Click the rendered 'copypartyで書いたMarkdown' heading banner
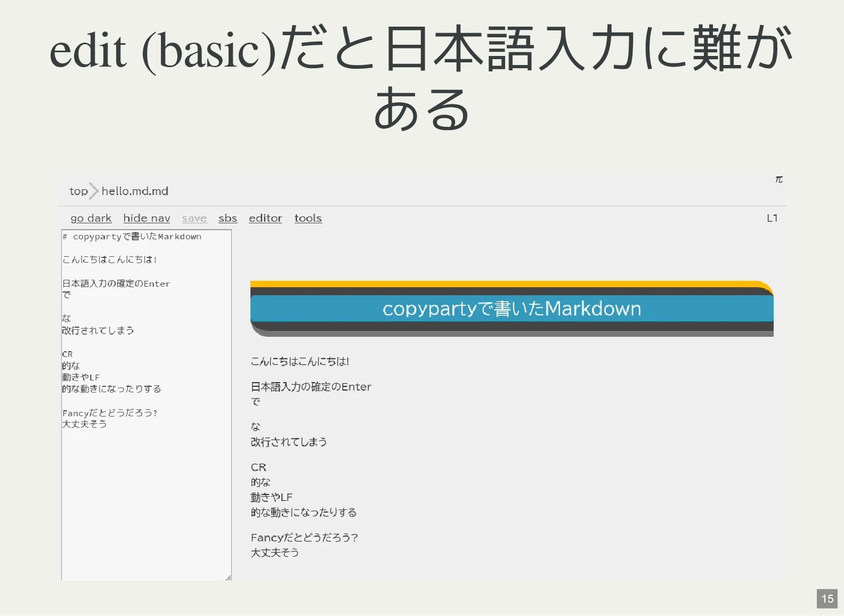The image size is (844, 616). (x=512, y=309)
